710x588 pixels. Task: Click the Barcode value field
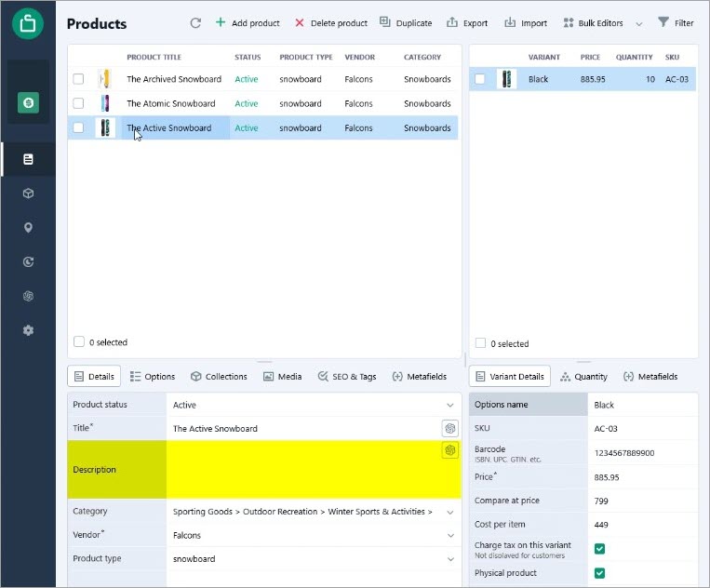tap(642, 453)
